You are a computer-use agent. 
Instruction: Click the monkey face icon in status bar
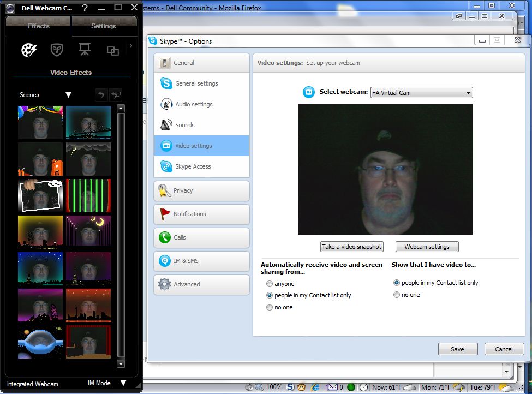coord(301,387)
